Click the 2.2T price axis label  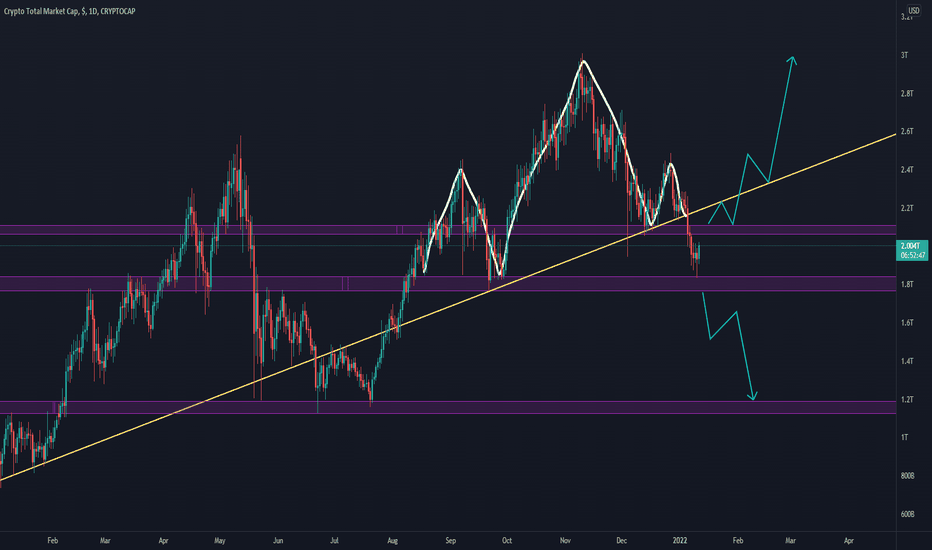point(906,208)
